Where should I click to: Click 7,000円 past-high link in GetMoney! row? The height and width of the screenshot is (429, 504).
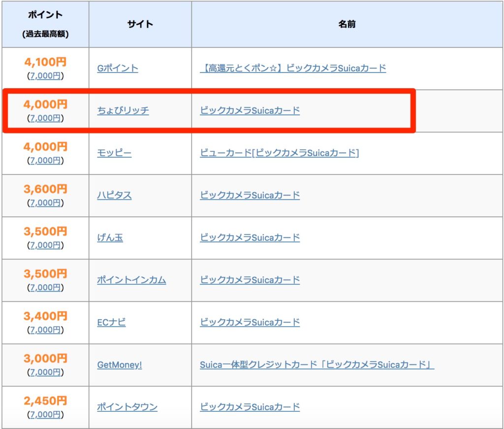point(45,372)
